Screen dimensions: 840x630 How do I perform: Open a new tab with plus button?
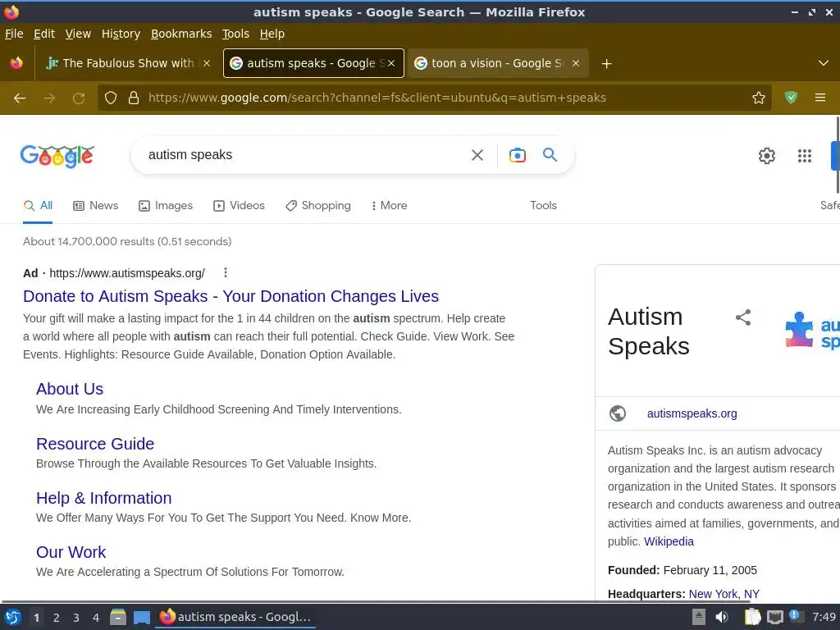click(x=606, y=64)
